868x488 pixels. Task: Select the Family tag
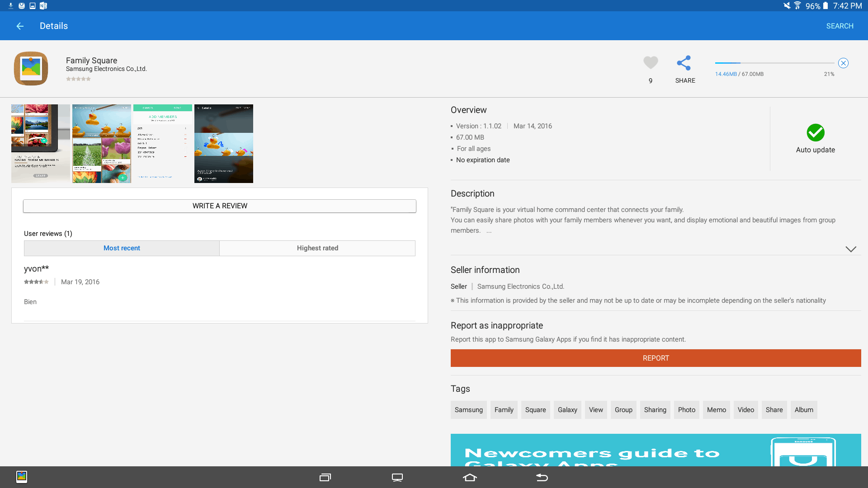pyautogui.click(x=504, y=410)
